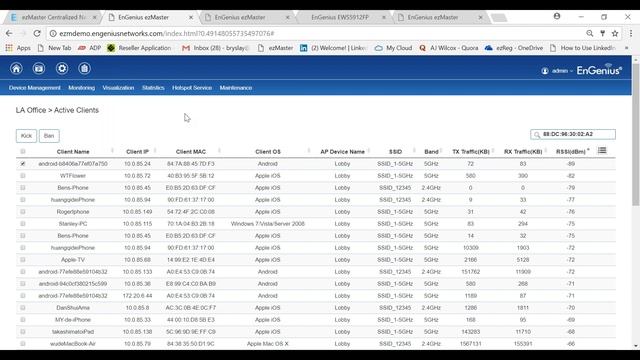Click the Ban button
640x360 pixels.
[49, 136]
